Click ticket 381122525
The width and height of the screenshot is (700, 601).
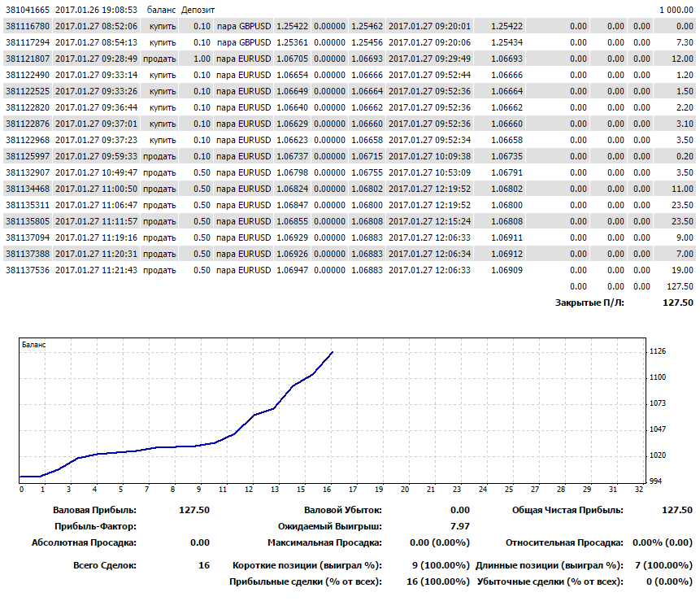coord(27,91)
